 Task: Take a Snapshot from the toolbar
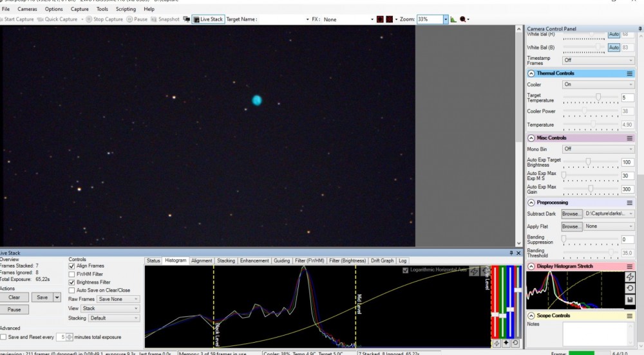[x=165, y=19]
